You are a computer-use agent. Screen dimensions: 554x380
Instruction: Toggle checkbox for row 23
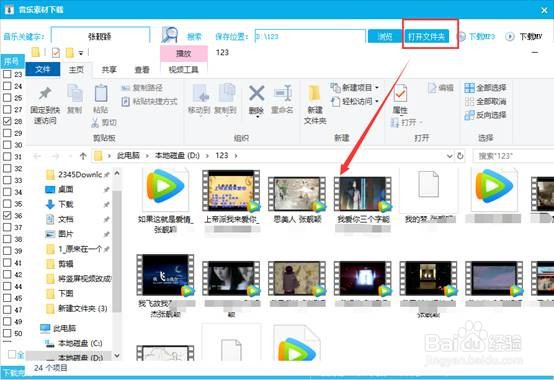pyautogui.click(x=7, y=74)
